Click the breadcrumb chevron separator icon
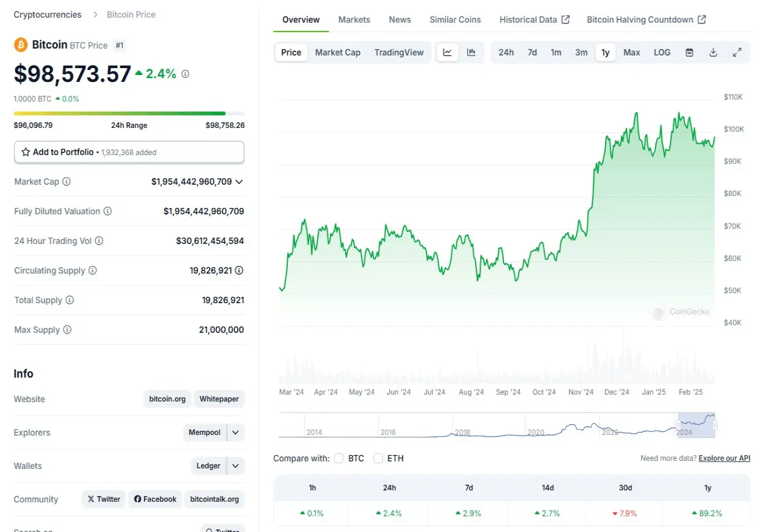The height and width of the screenshot is (532, 757). [x=95, y=14]
